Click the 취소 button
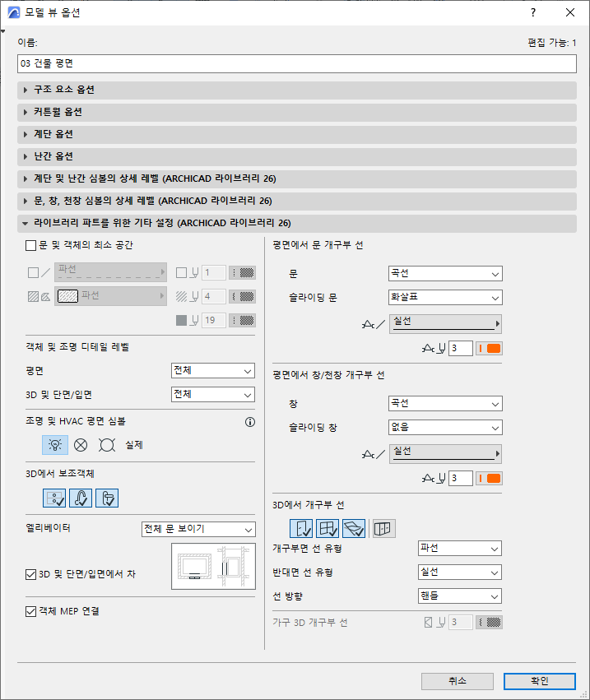 458,681
